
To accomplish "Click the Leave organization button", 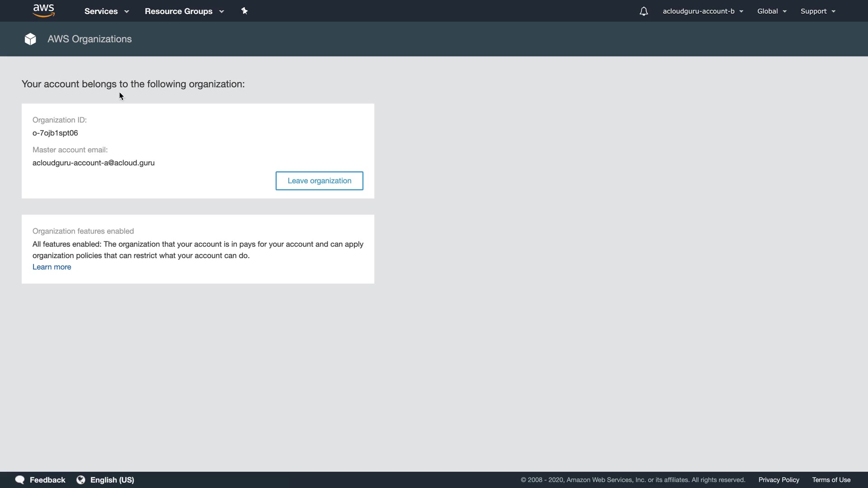I will [319, 181].
